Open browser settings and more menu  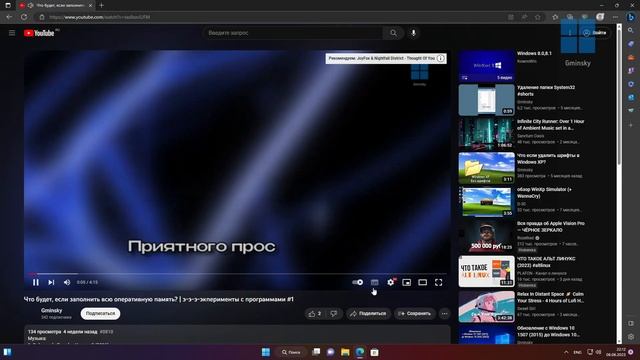pyautogui.click(x=616, y=17)
